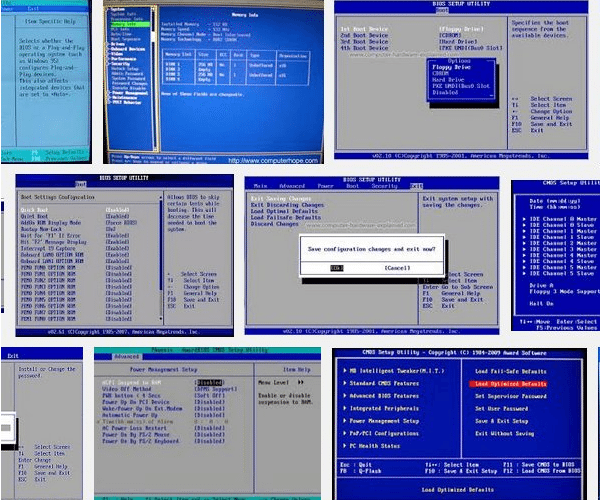600x500 pixels.
Task: Select the highlighted Exit tab after Security
Action: pos(416,186)
